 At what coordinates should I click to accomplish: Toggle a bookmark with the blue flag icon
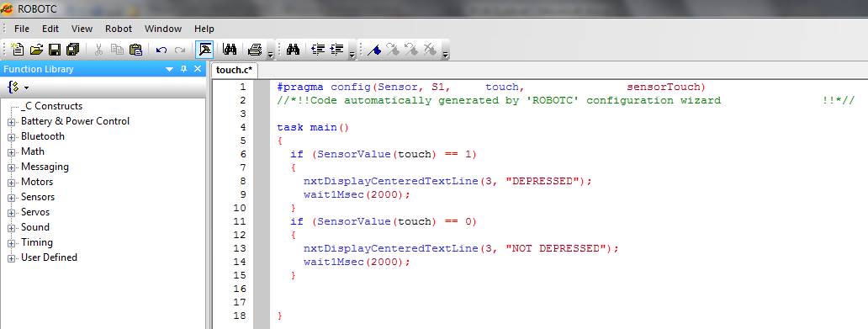[374, 50]
